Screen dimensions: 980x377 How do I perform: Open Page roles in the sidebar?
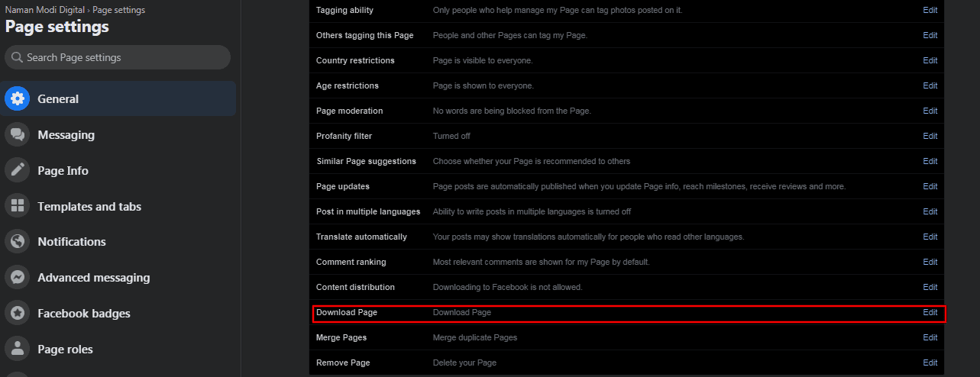[x=118, y=349]
